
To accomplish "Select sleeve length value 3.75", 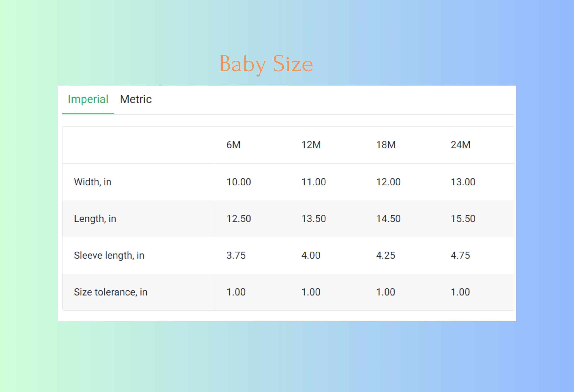I will coord(236,255).
